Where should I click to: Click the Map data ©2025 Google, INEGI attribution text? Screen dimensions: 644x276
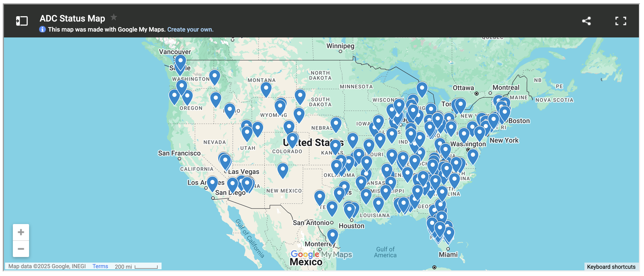click(x=47, y=266)
